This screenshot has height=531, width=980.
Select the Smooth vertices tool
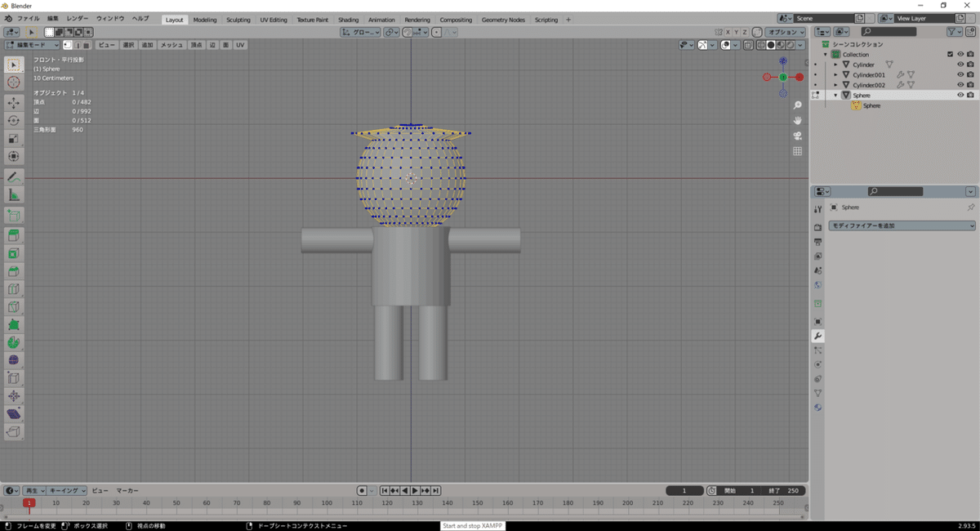[14, 360]
